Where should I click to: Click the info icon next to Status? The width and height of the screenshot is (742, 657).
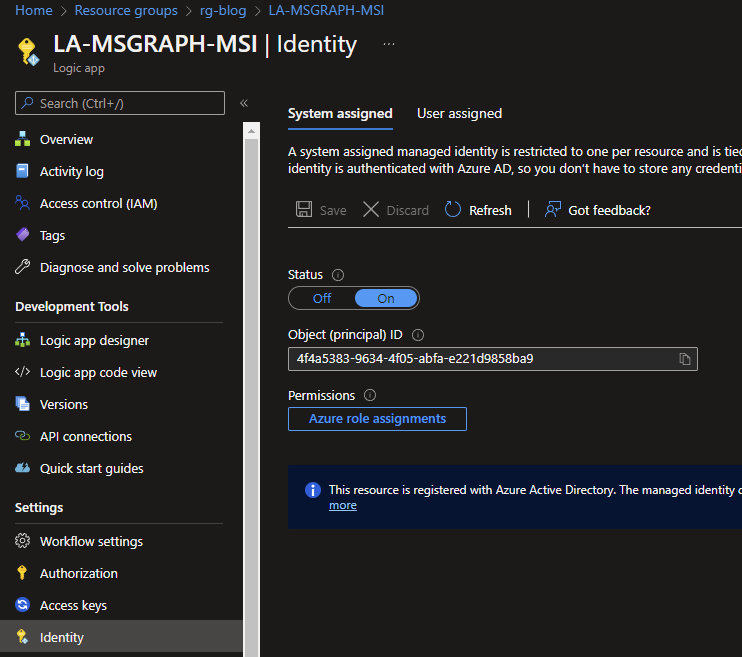(x=338, y=275)
